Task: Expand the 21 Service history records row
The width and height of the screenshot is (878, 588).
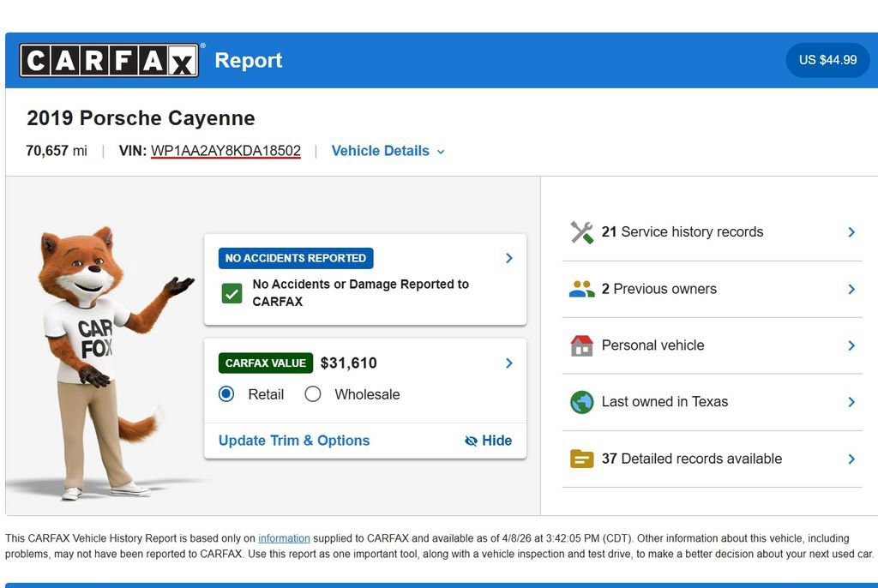Action: pos(851,231)
